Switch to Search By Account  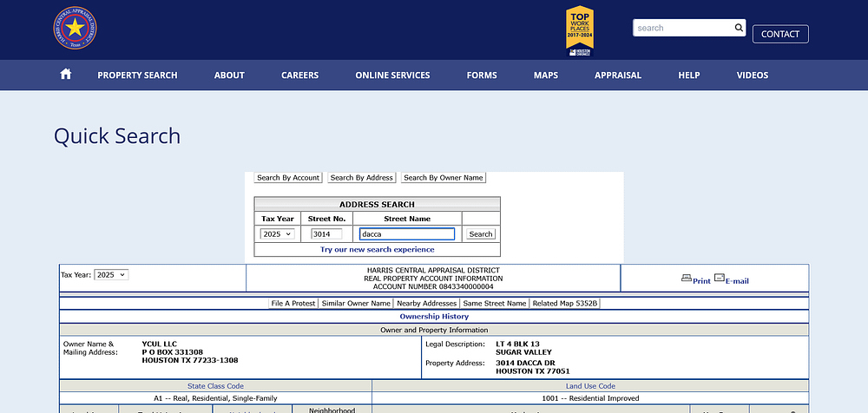[x=288, y=178]
